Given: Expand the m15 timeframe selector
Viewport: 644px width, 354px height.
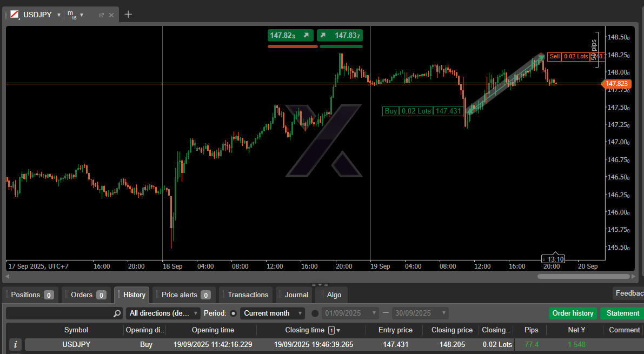Looking at the screenshot, I should click(x=82, y=15).
